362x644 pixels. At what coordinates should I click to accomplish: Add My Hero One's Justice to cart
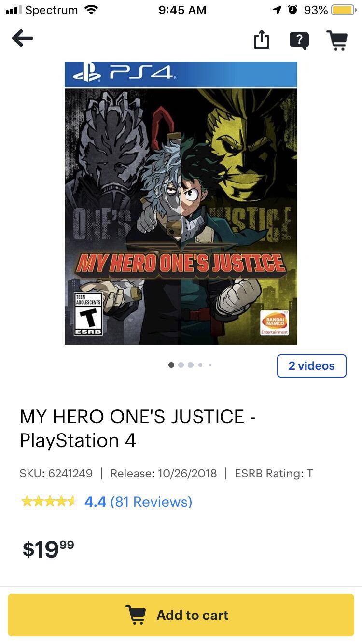pyautogui.click(x=181, y=615)
